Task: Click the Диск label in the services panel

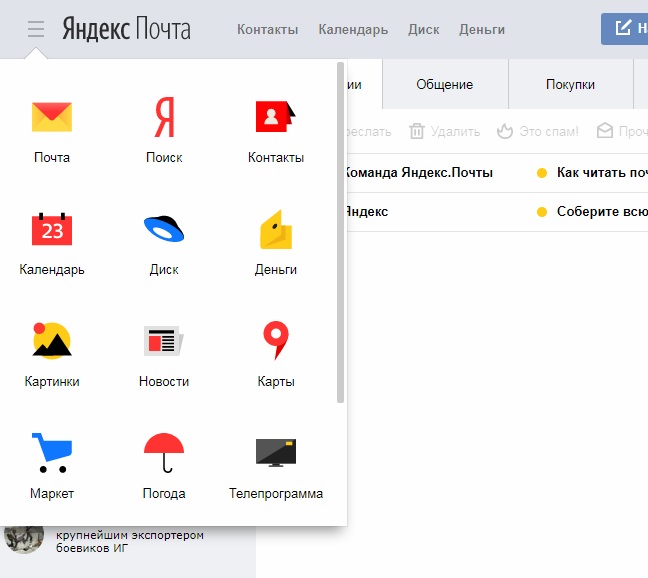Action: point(164,270)
